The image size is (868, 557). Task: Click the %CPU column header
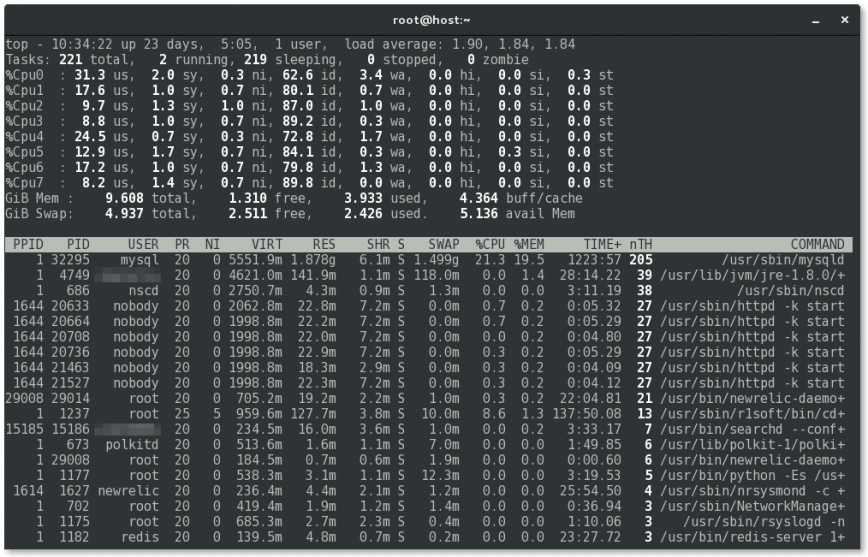click(488, 244)
